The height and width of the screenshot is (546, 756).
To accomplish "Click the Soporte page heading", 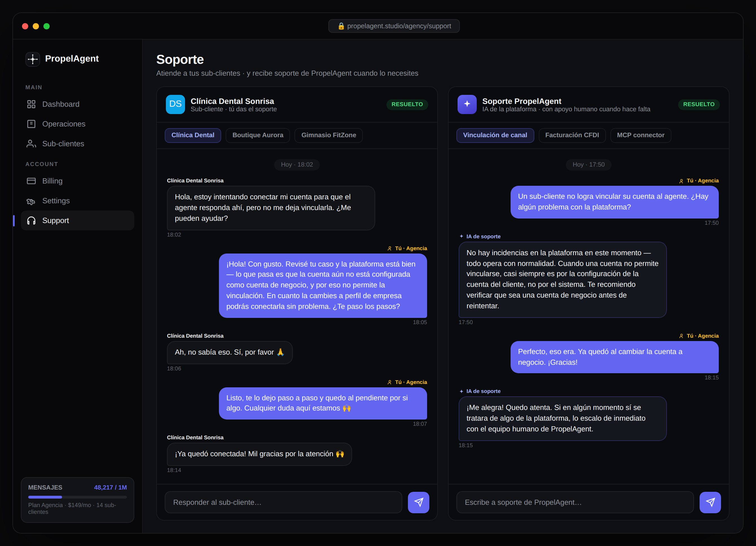I will coord(180,59).
